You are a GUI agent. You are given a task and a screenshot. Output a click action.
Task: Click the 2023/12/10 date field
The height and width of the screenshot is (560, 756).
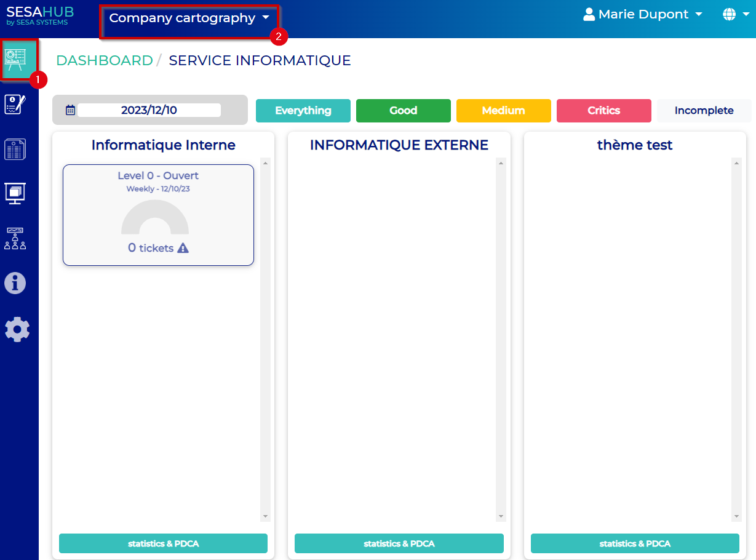[149, 110]
